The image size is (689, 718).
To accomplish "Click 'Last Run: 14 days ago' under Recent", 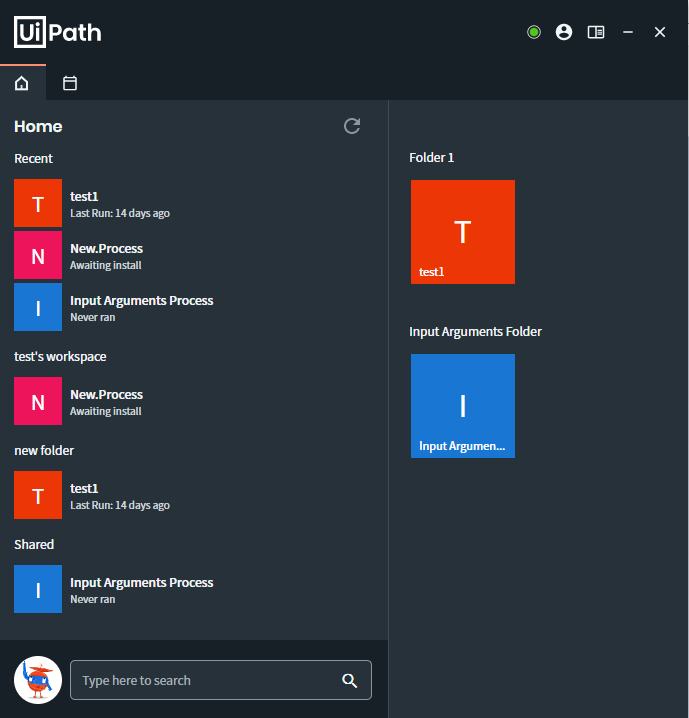I will click(x=120, y=213).
